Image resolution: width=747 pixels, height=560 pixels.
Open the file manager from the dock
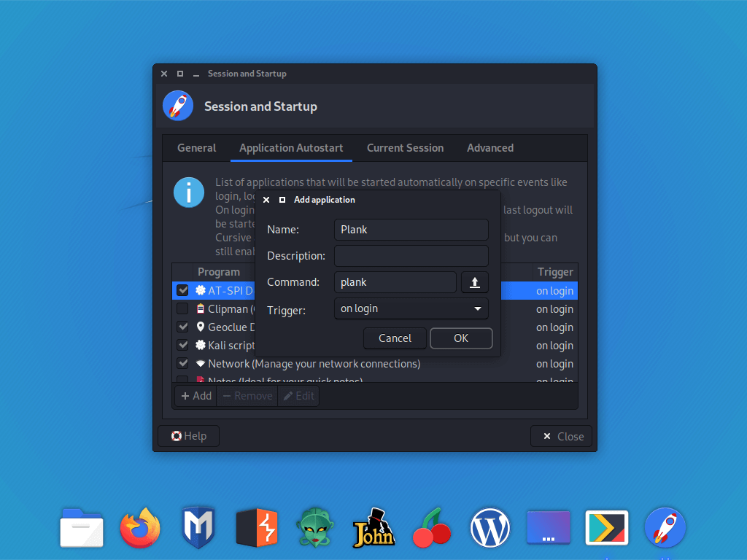[81, 527]
